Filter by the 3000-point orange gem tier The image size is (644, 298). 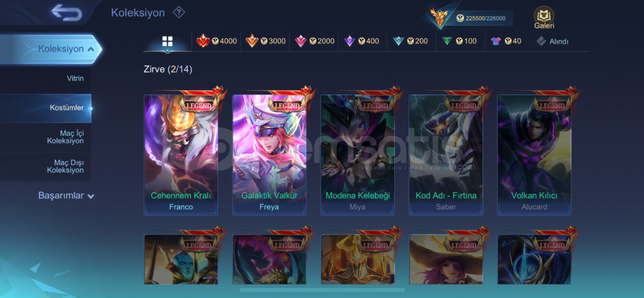point(265,41)
